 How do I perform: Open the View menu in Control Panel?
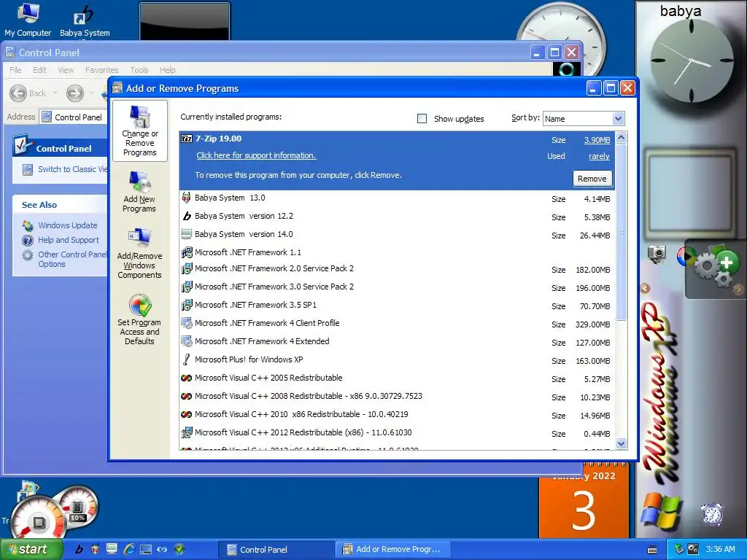[66, 70]
